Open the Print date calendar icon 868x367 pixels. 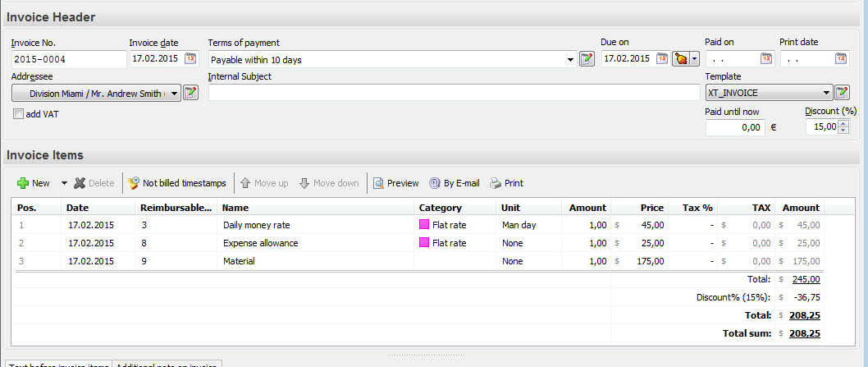pyautogui.click(x=841, y=58)
